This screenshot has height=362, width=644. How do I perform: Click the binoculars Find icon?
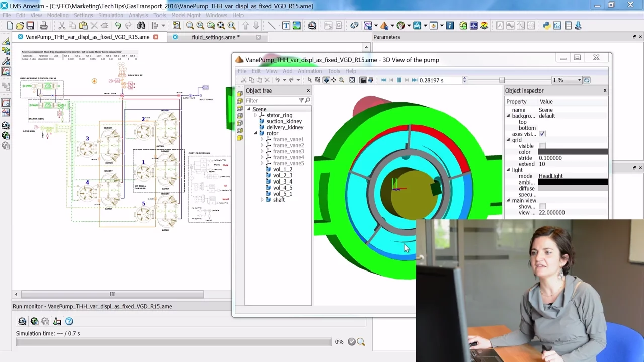pyautogui.click(x=142, y=25)
